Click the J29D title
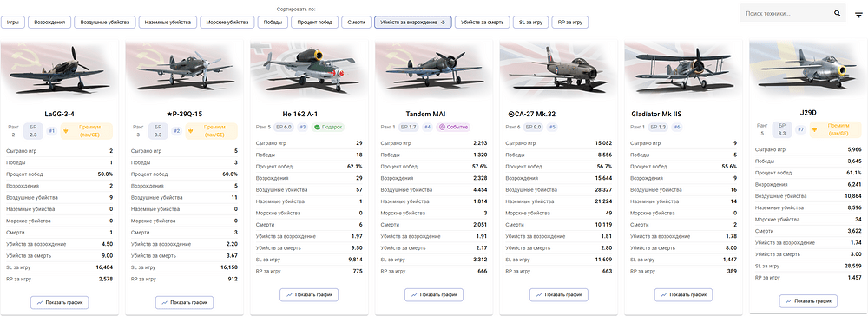The height and width of the screenshot is (316, 868). pyautogui.click(x=808, y=113)
